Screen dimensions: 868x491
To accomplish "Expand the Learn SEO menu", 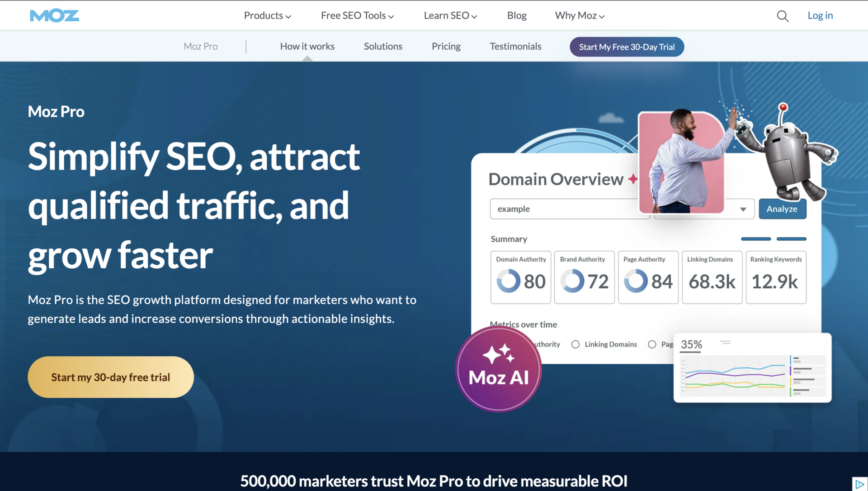I will point(451,16).
